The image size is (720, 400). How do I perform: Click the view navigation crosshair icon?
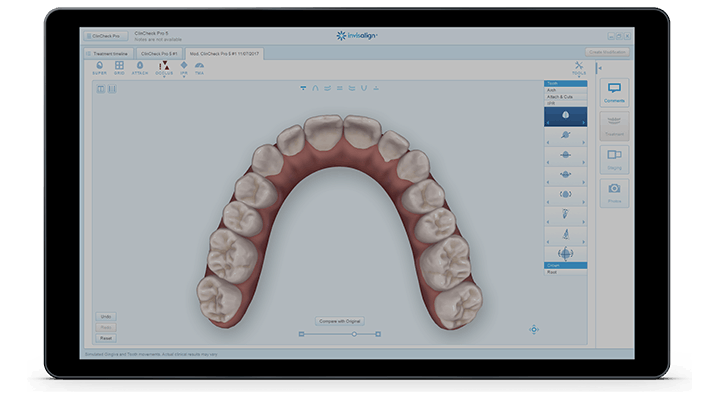click(x=534, y=329)
